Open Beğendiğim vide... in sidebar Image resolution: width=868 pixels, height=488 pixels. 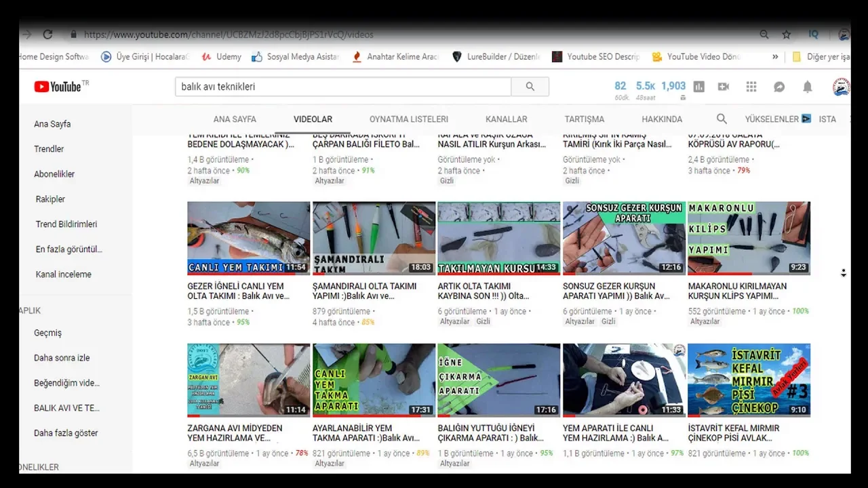[66, 383]
